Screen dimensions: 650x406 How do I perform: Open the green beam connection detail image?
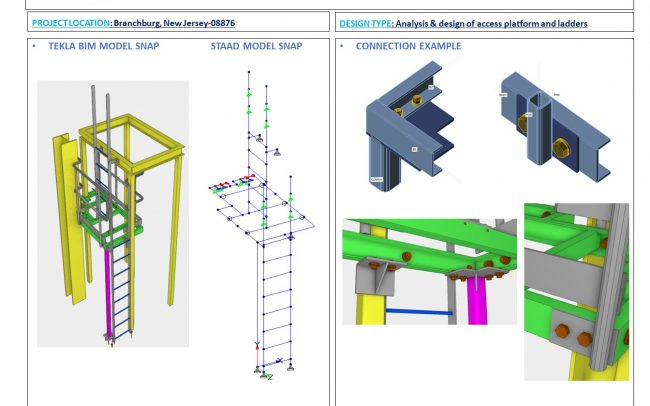tap(428, 272)
